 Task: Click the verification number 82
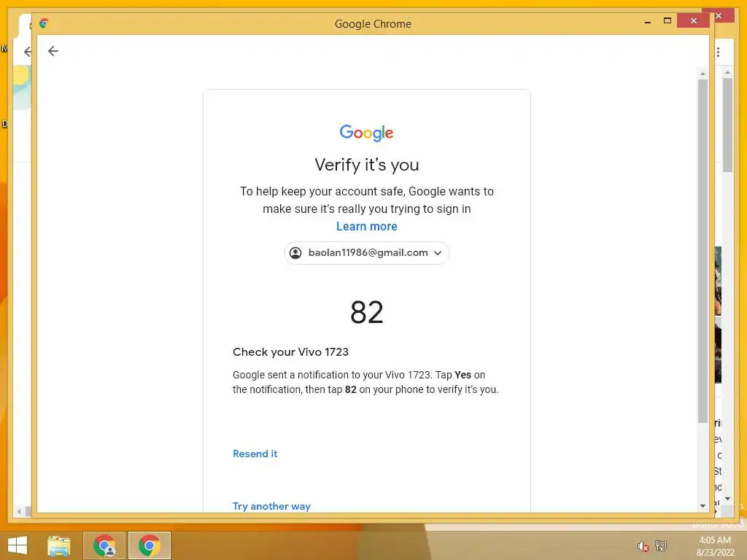[x=366, y=312]
